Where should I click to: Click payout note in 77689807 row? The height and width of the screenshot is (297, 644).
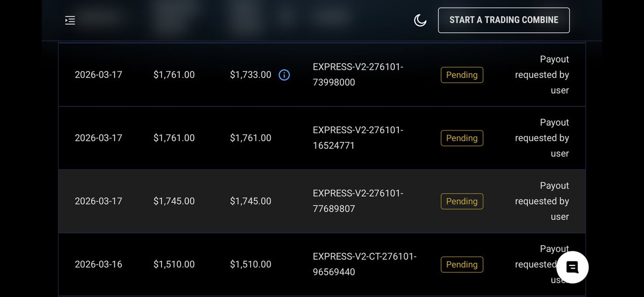click(x=542, y=201)
